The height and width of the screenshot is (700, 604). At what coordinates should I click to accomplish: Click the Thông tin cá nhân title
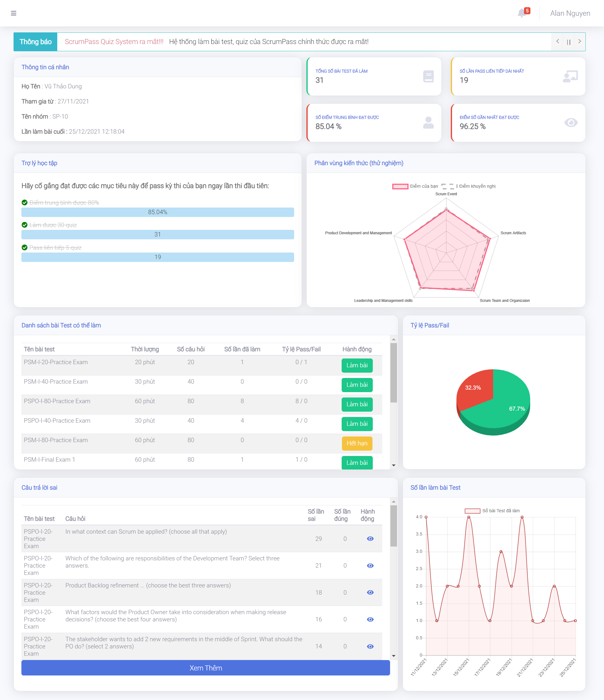[x=45, y=67]
